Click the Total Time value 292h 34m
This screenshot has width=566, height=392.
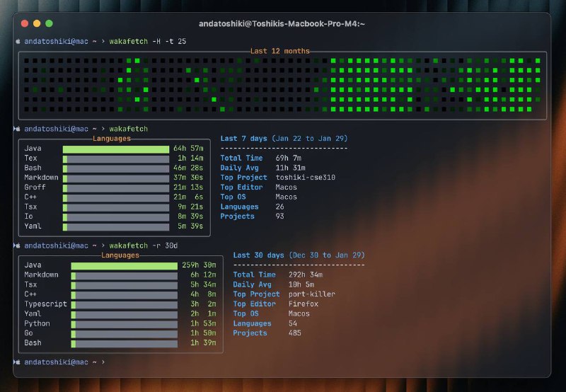(x=306, y=275)
